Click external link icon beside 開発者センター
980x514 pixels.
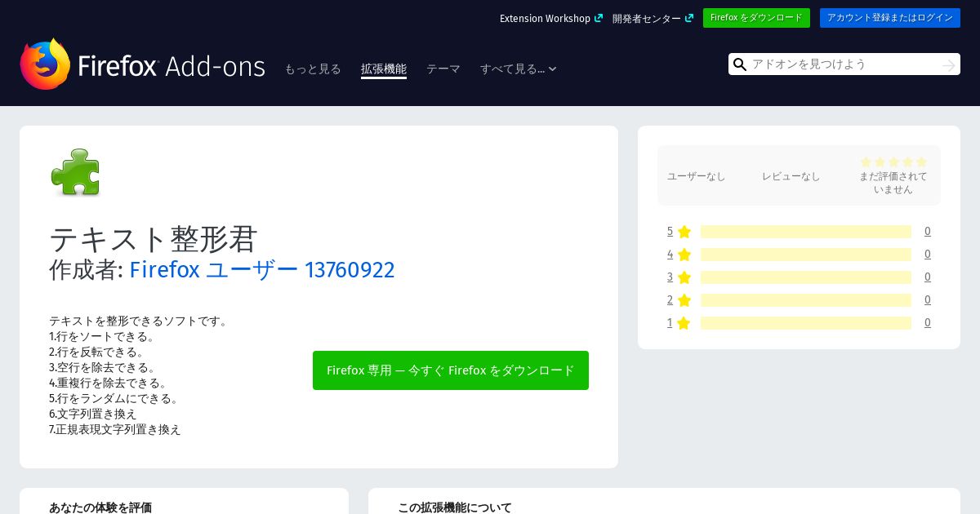pos(689,18)
